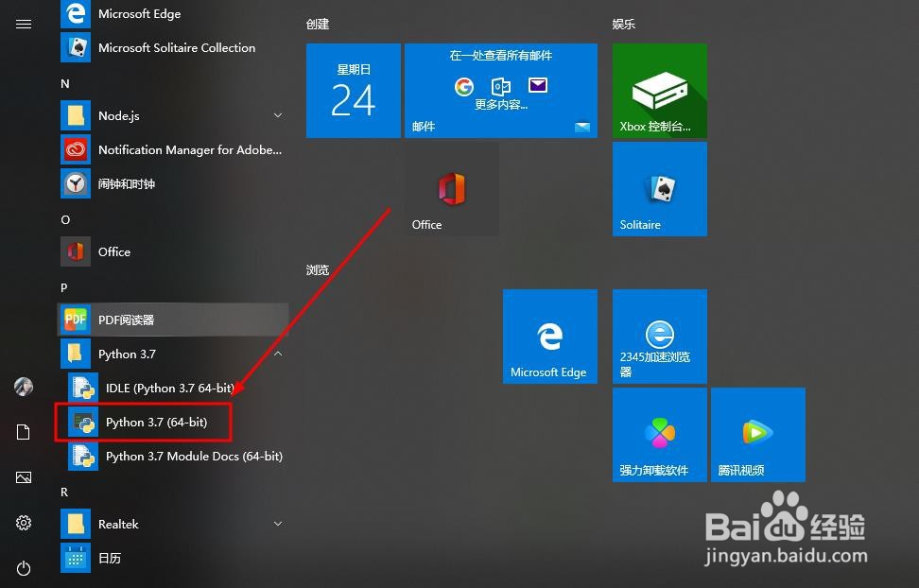Launch IDLE (Python 3.7 64-bit)
The image size is (919, 588).
(175, 388)
